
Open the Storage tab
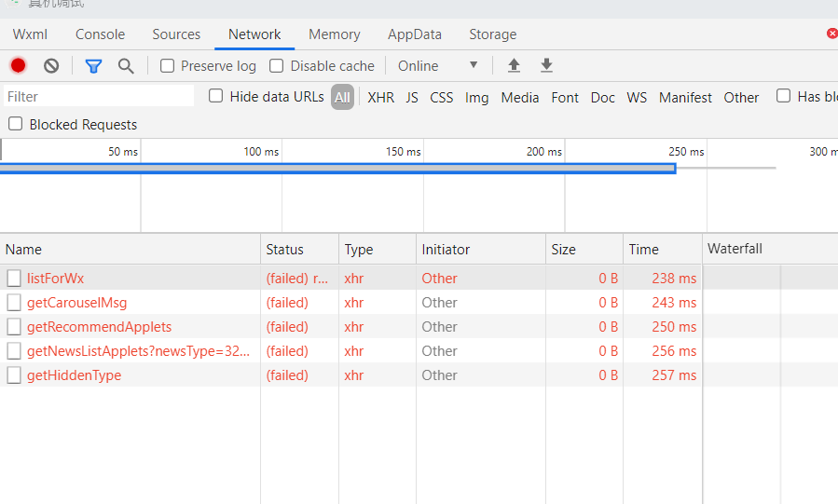click(492, 34)
